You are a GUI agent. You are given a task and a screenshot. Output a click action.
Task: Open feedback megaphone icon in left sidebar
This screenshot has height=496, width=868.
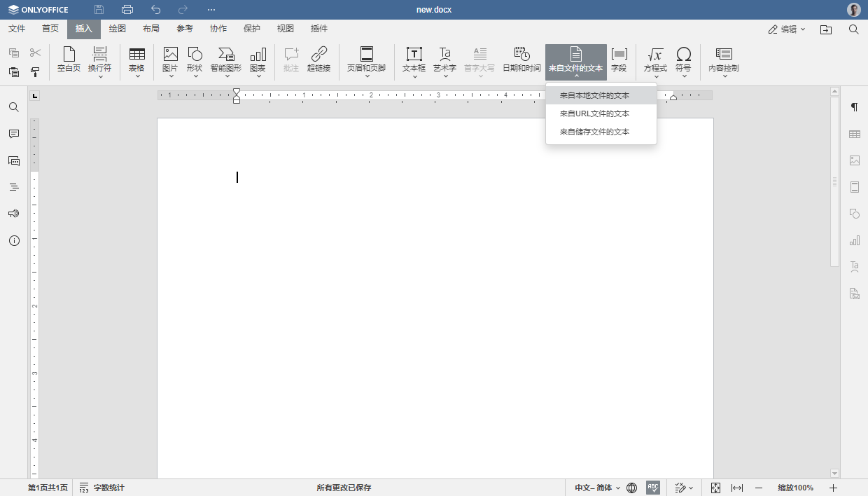click(14, 214)
